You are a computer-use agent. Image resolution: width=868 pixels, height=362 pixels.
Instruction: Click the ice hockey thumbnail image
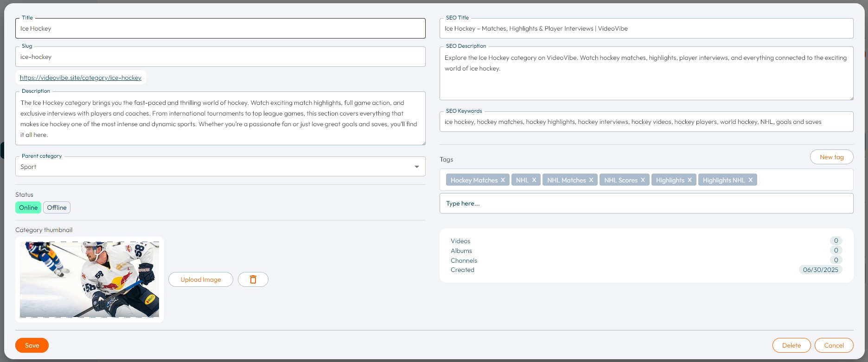(x=89, y=279)
